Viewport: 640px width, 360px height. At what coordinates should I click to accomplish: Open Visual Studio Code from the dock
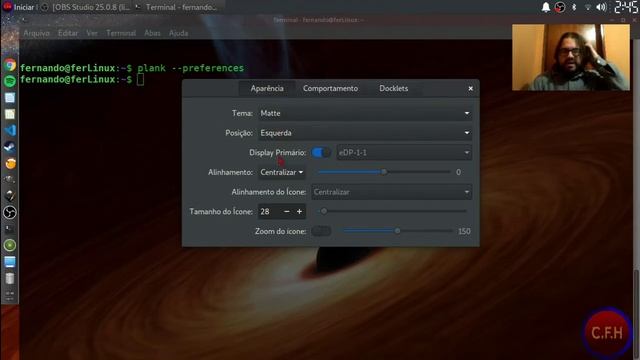coord(10,130)
